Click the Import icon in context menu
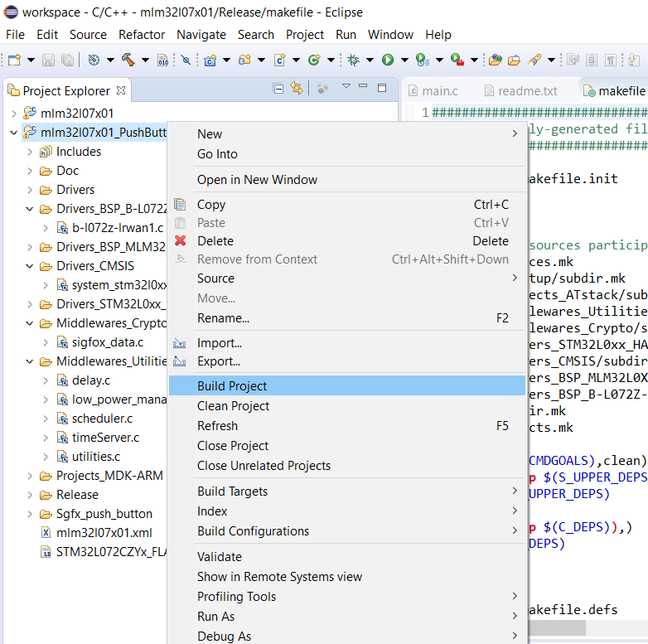The height and width of the screenshot is (644, 648). (179, 342)
